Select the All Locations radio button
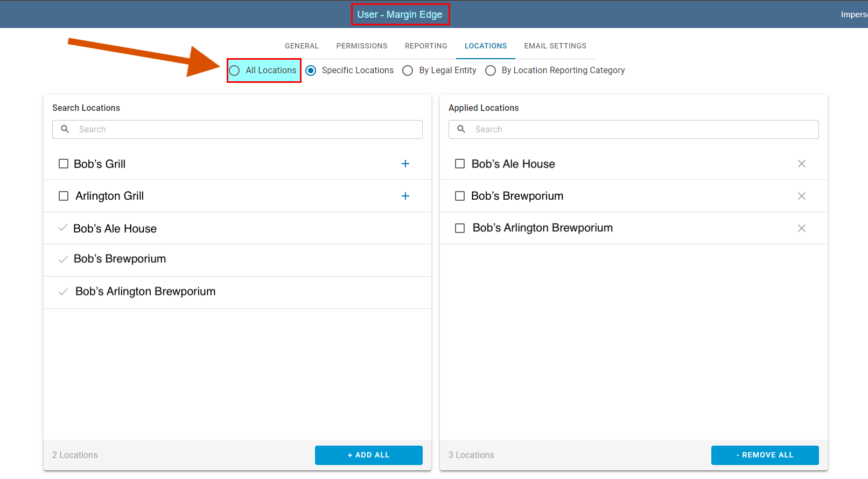This screenshot has height=479, width=868. (x=235, y=71)
